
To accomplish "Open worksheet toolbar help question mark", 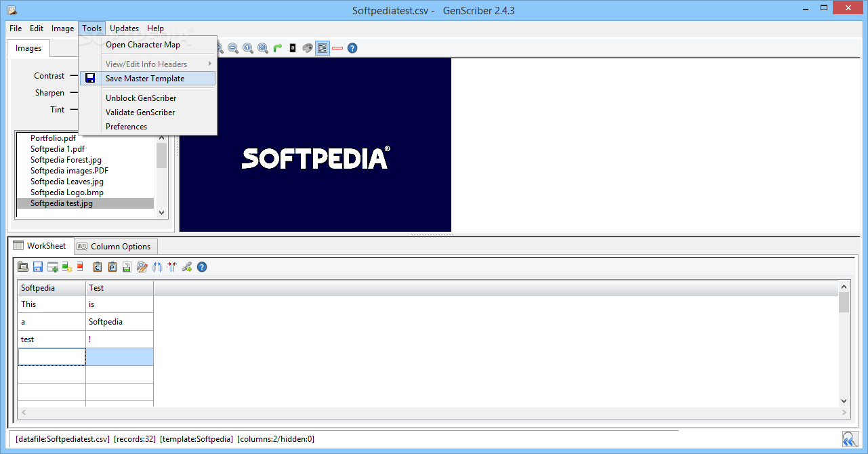I will point(202,267).
